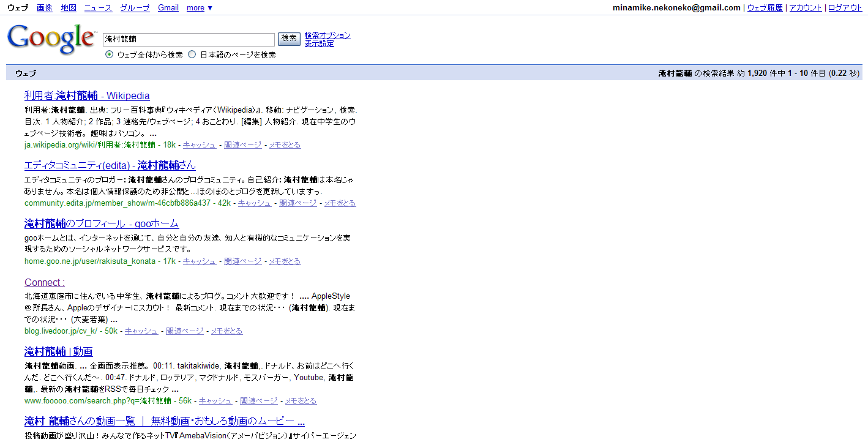Viewport: 868px width, 442px height.
Task: Open 検索オプション link
Action: (x=327, y=36)
